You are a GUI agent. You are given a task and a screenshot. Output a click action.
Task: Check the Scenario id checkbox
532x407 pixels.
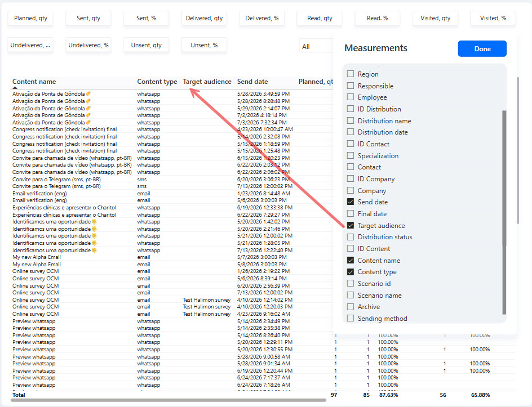click(351, 284)
